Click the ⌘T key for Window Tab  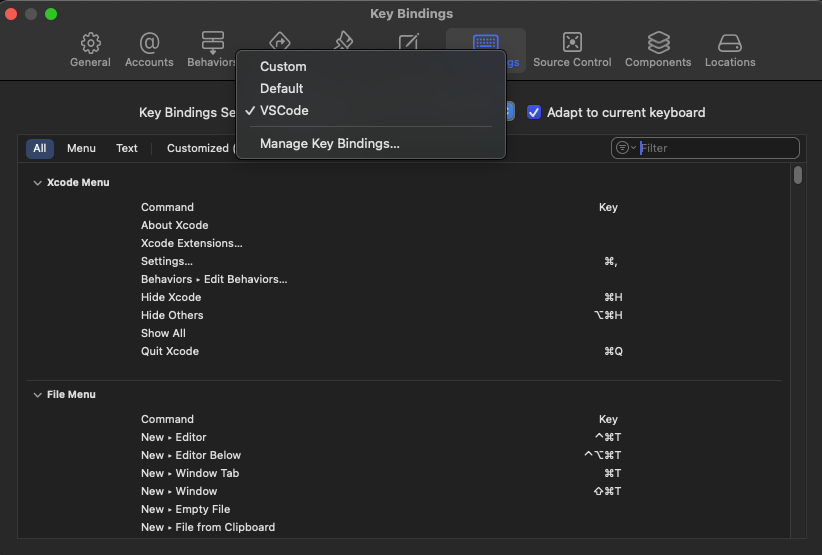(x=612, y=473)
